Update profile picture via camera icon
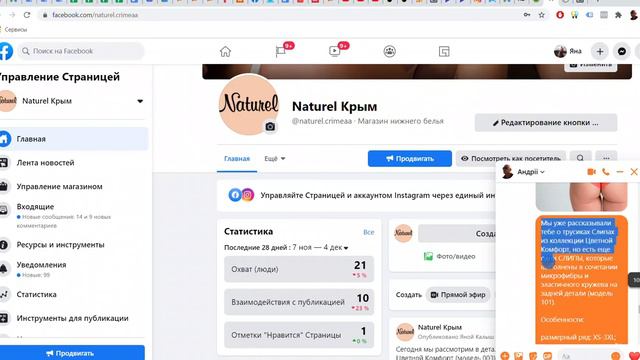Image resolution: width=640 pixels, height=360 pixels. click(270, 127)
